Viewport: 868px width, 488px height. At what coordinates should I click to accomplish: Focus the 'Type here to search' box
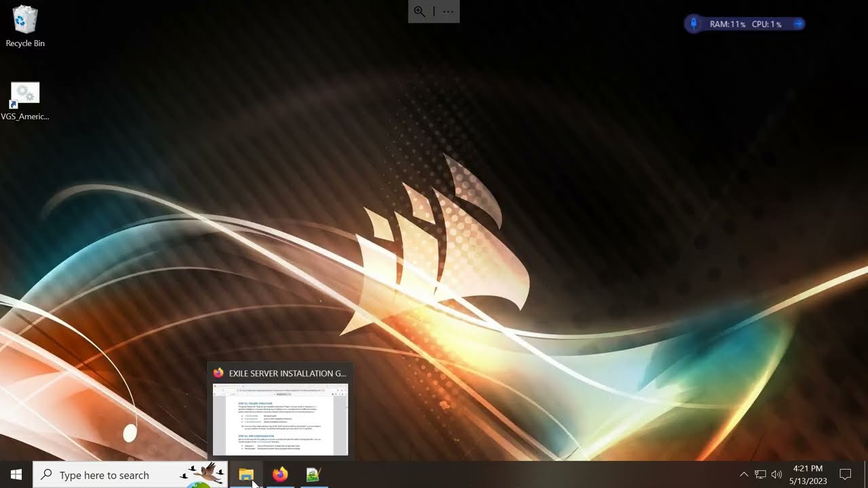click(x=130, y=474)
